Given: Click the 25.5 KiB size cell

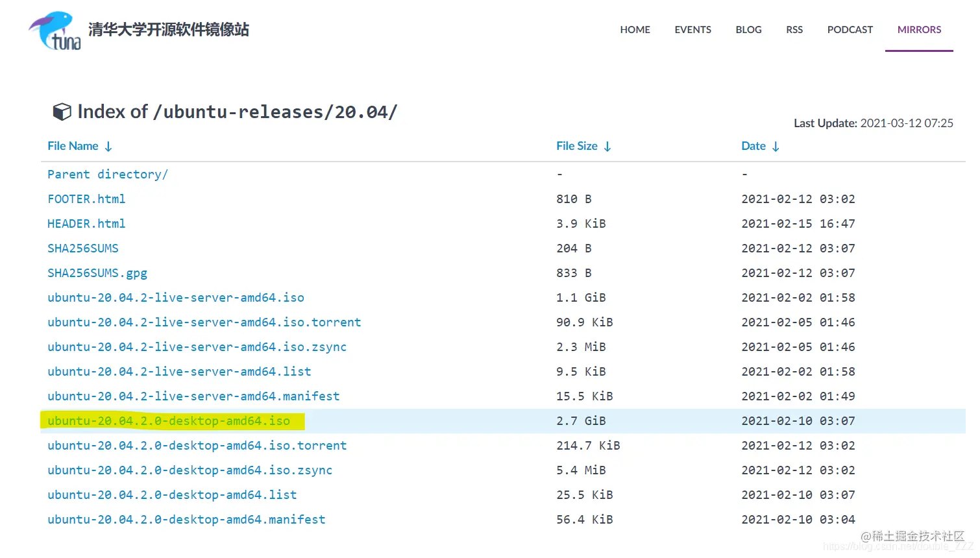Looking at the screenshot, I should tap(584, 494).
